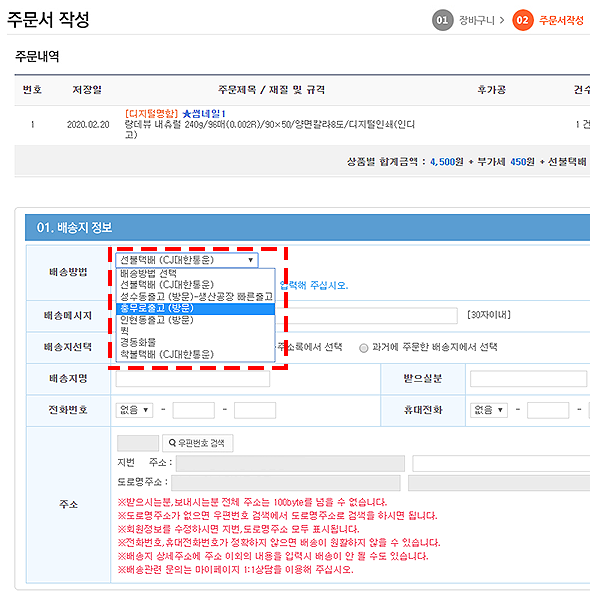Choose the 배송방법 선택 option
Screen dimensions: 590x600
tap(196, 273)
